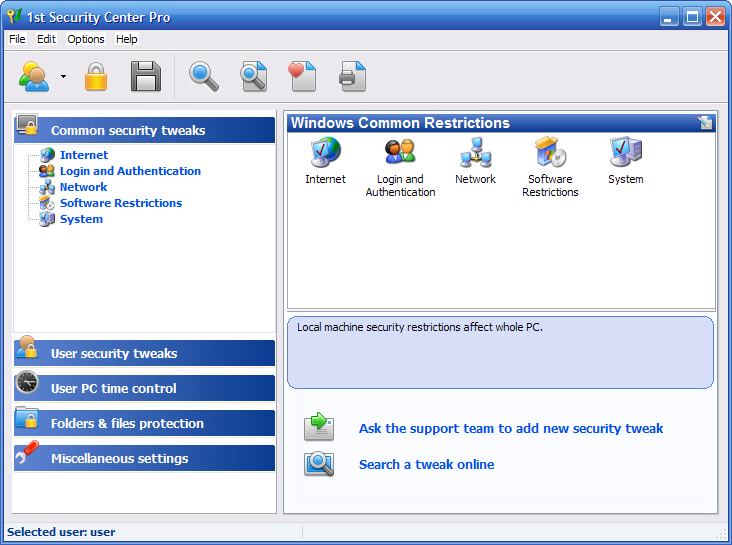Click the monitor icon beside System tree item

point(47,219)
